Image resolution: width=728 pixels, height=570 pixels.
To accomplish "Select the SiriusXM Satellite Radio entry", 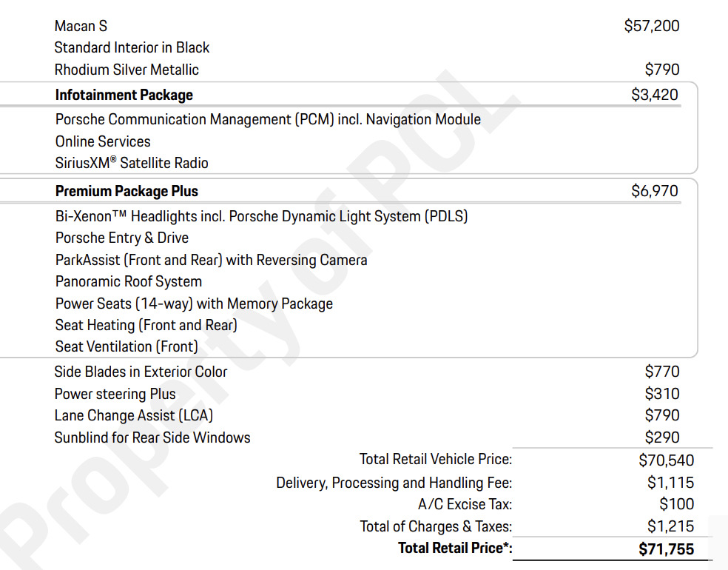I will tap(132, 163).
